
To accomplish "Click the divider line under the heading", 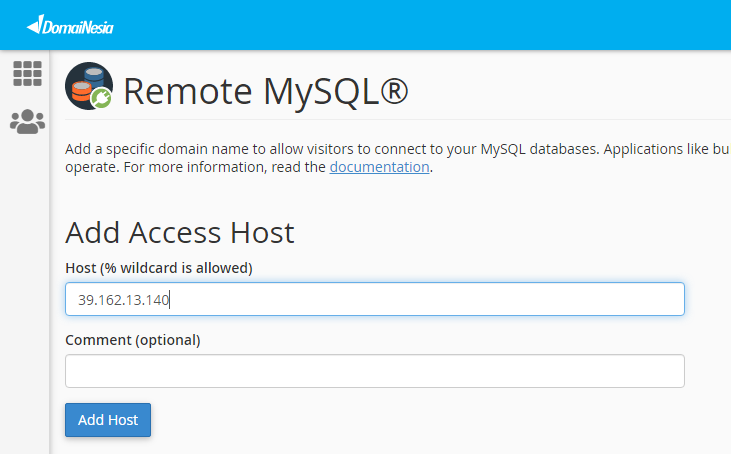I will point(400,120).
